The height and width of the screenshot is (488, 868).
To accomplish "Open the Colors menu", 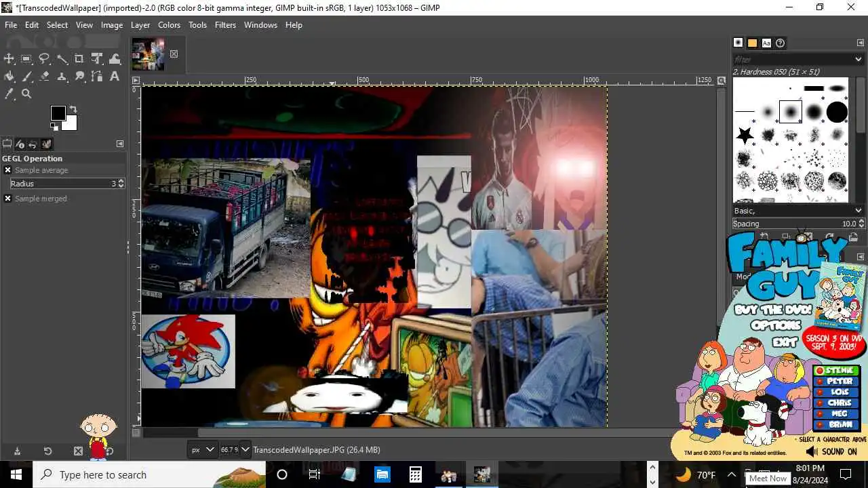I will (x=169, y=25).
